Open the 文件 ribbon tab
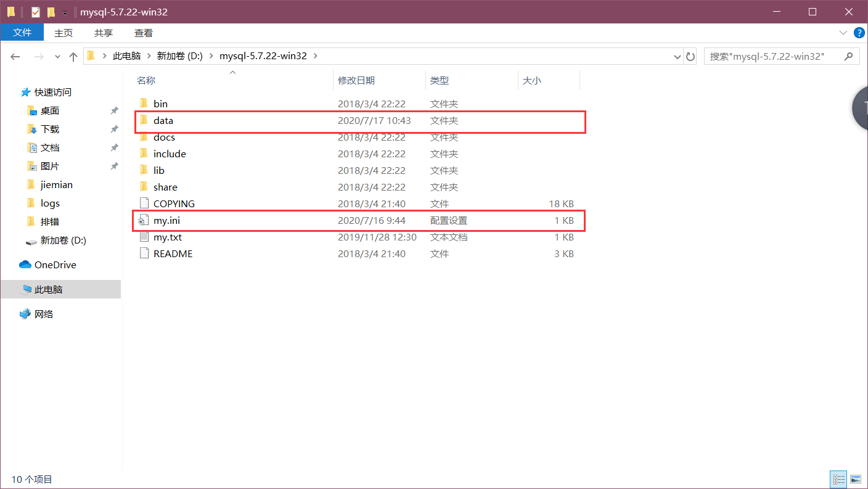The height and width of the screenshot is (489, 868). tap(22, 33)
